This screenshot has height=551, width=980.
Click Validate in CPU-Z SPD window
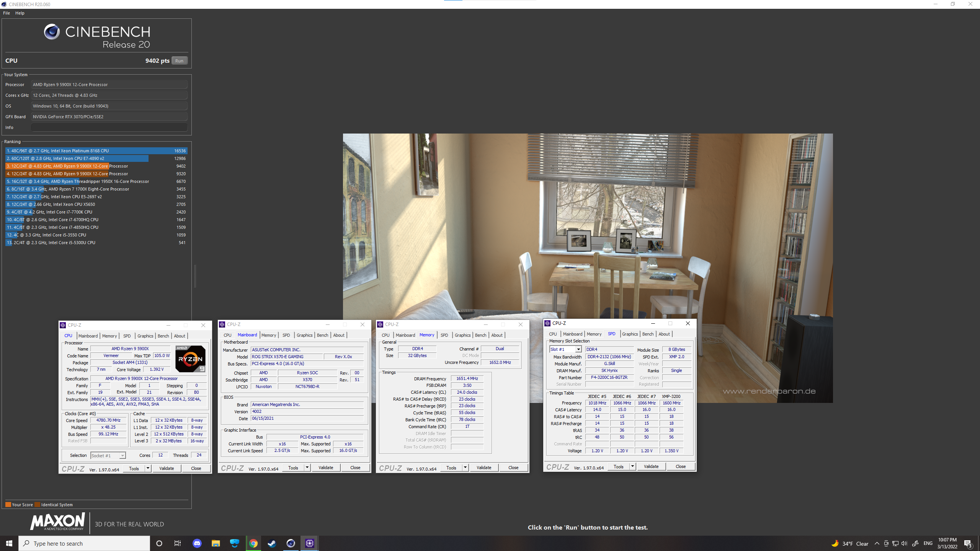(x=651, y=466)
